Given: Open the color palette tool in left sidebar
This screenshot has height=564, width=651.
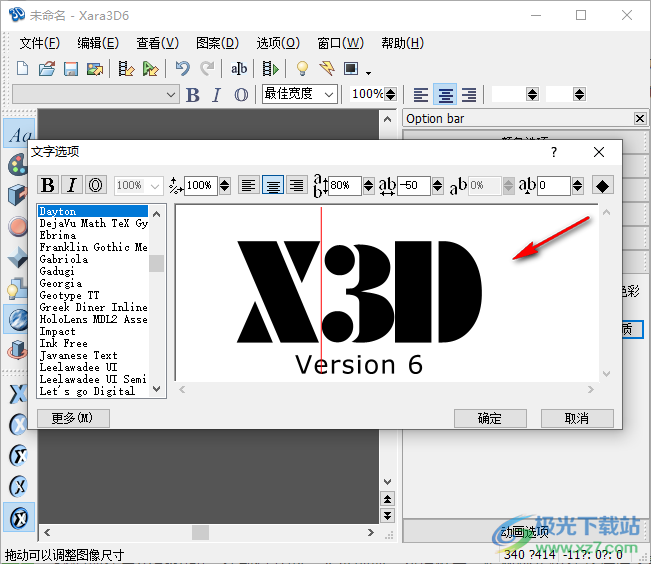Looking at the screenshot, I should point(17,164).
